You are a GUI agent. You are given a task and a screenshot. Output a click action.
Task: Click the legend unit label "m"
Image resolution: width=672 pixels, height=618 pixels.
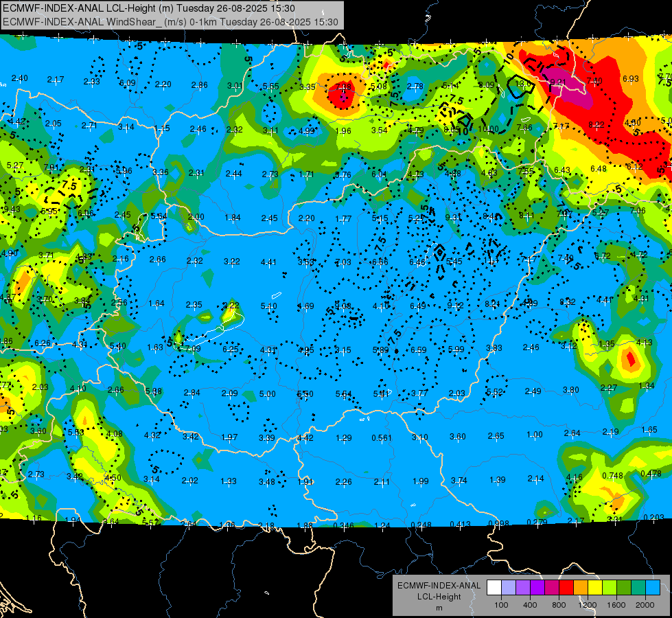439,608
